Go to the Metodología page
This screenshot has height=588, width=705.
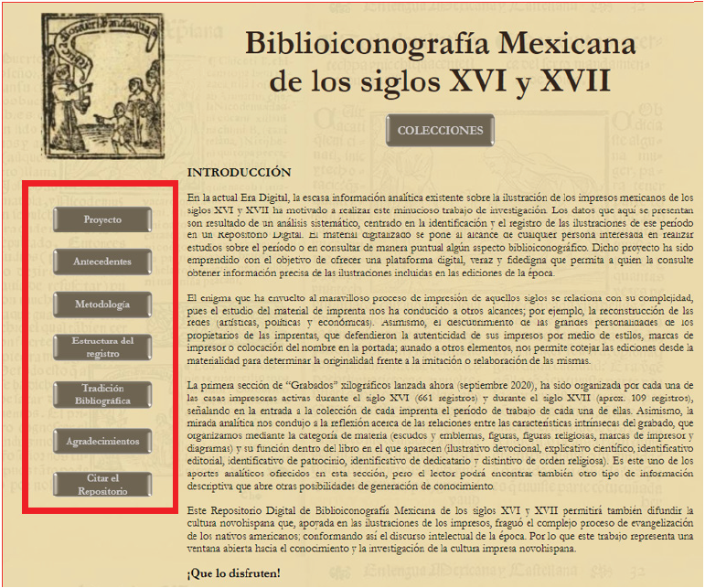point(101,304)
